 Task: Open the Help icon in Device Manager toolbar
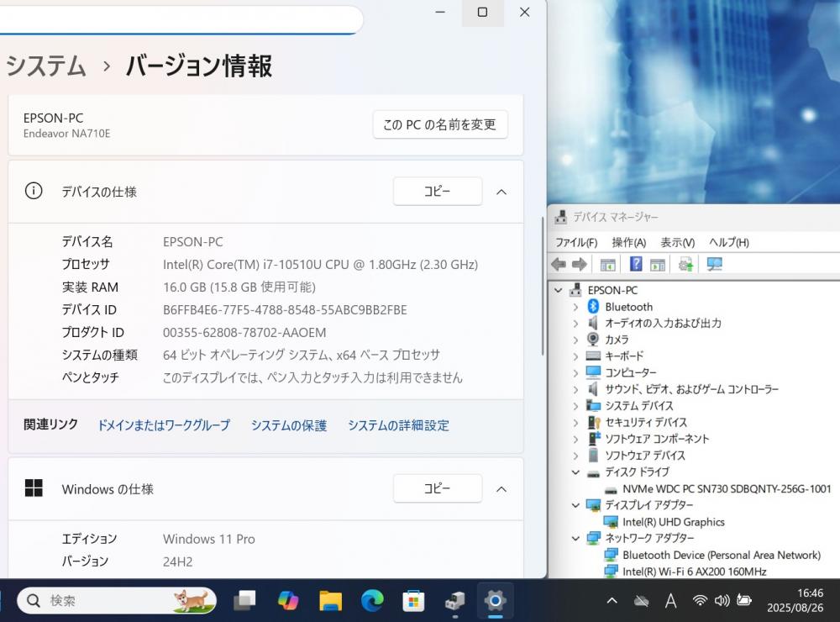635,264
